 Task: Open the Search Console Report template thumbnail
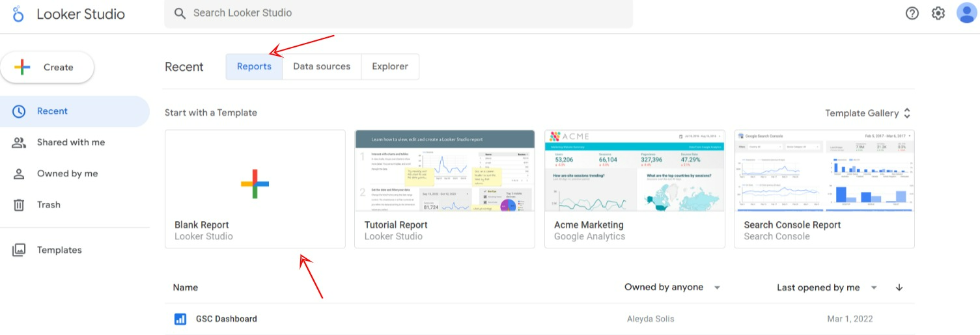coord(824,170)
